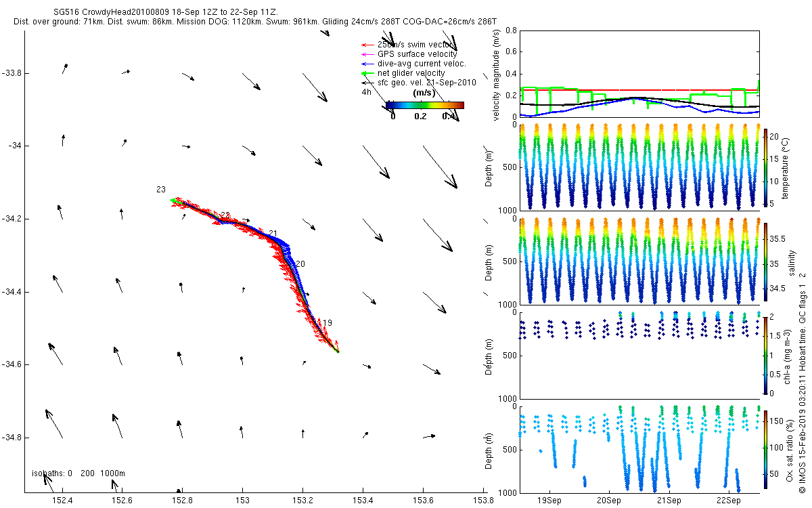The image size is (812, 508).
Task: Click the '0.8' tick on the velocity magnitude axis
Action: tap(511, 31)
